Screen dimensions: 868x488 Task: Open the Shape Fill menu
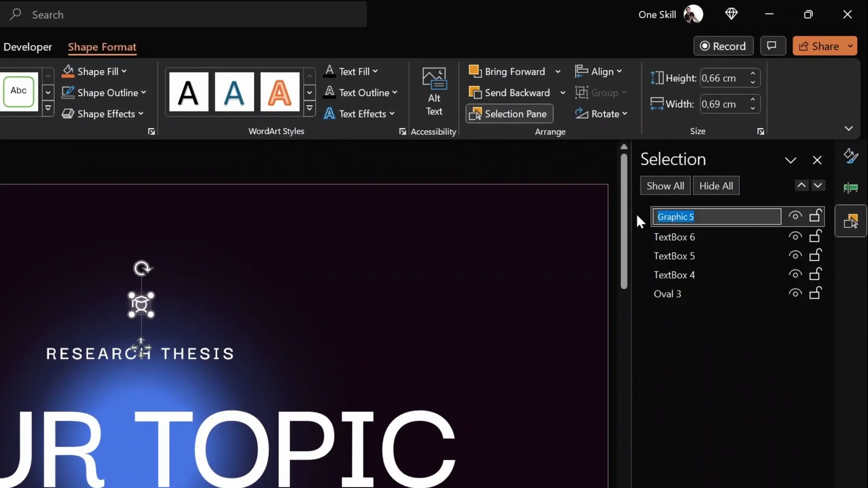click(x=94, y=71)
